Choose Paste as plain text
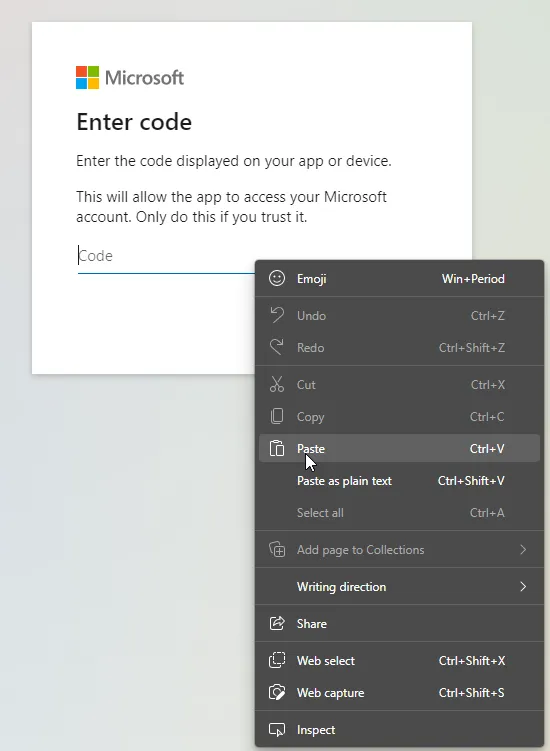The width and height of the screenshot is (550, 751). 399,480
